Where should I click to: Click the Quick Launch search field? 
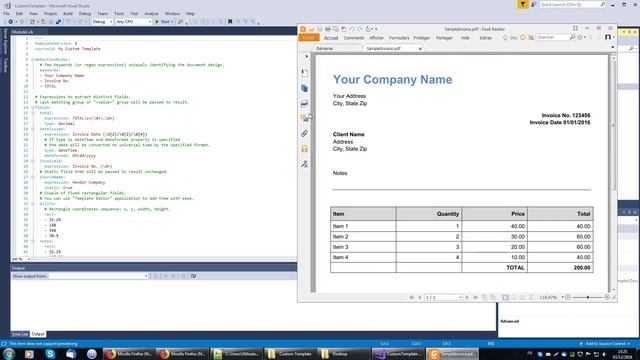573,4
